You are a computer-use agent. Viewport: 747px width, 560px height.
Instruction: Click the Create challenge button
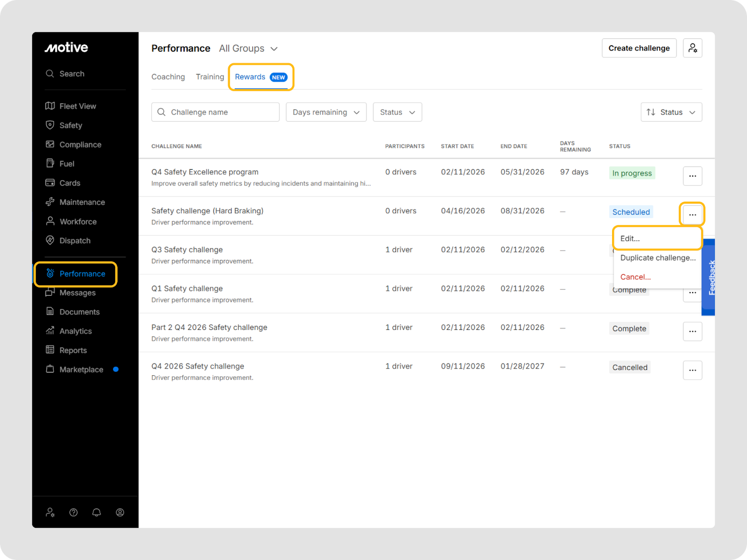pyautogui.click(x=639, y=48)
